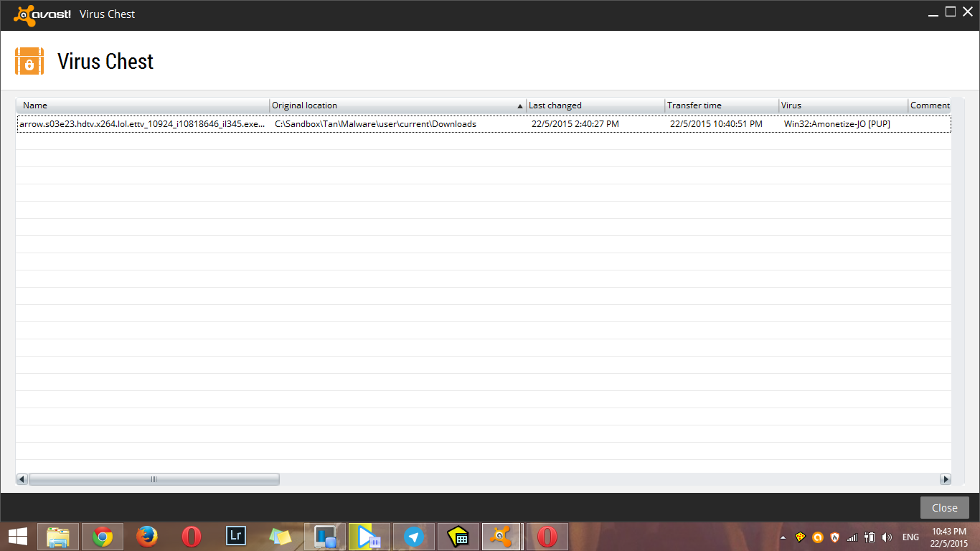Click the C:\Sandbox\Tan\Malware original location cell
Viewport: 980px width, 551px height.
tap(375, 124)
